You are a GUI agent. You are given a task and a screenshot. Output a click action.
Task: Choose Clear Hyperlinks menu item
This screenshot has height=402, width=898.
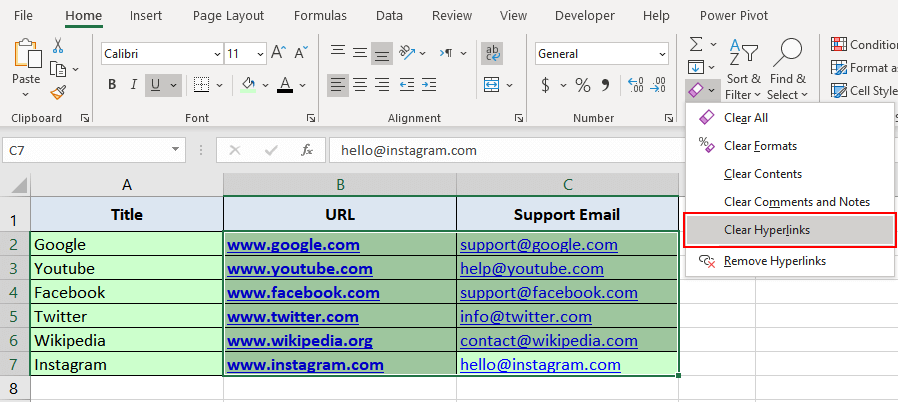pyautogui.click(x=790, y=230)
